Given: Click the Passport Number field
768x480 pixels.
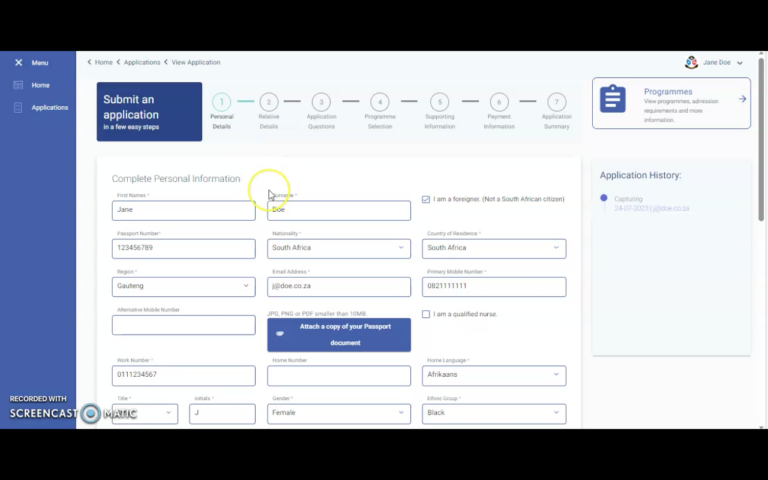Looking at the screenshot, I should (x=184, y=248).
